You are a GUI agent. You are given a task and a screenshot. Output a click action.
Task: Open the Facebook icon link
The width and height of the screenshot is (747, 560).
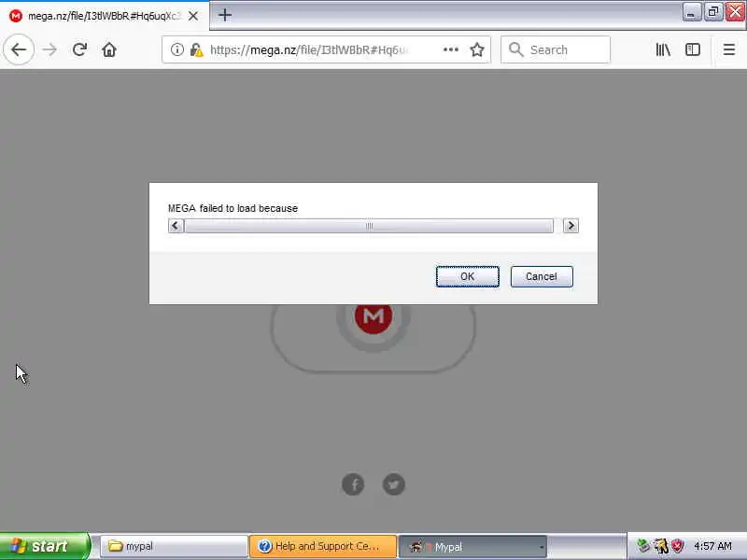pyautogui.click(x=353, y=484)
